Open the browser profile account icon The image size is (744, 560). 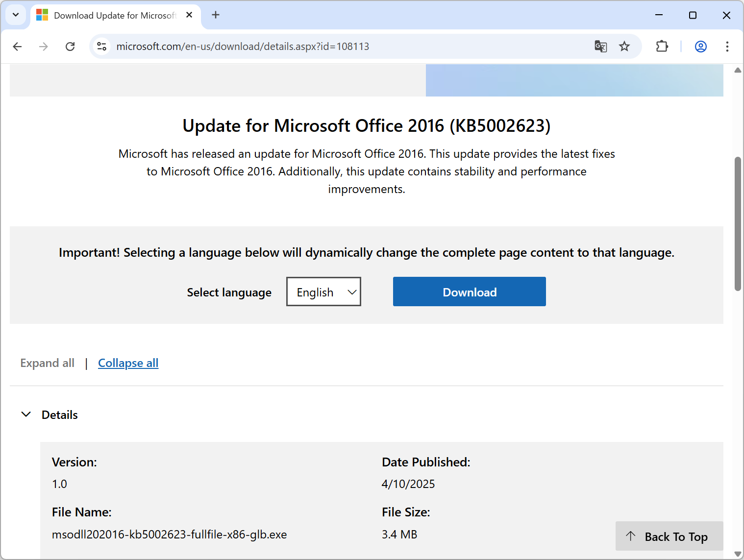click(700, 46)
